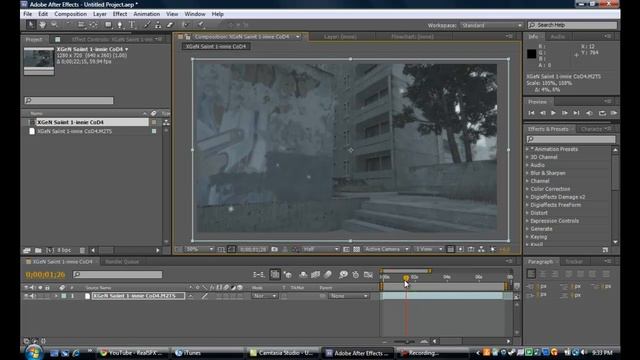This screenshot has height=360, width=640.
Task: Select XGeN Saint 1-innie CoD4.M2TS in Project panel
Action: pyautogui.click(x=74, y=131)
